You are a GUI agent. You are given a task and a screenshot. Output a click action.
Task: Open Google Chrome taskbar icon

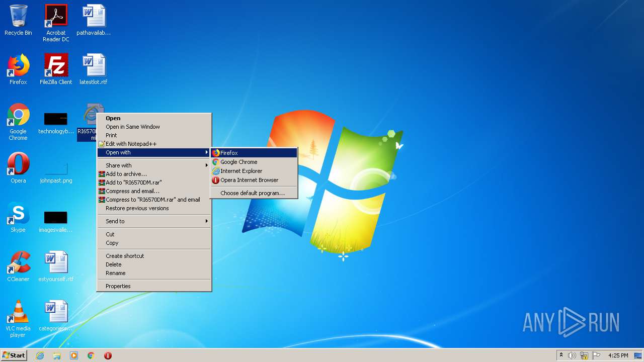pyautogui.click(x=91, y=355)
